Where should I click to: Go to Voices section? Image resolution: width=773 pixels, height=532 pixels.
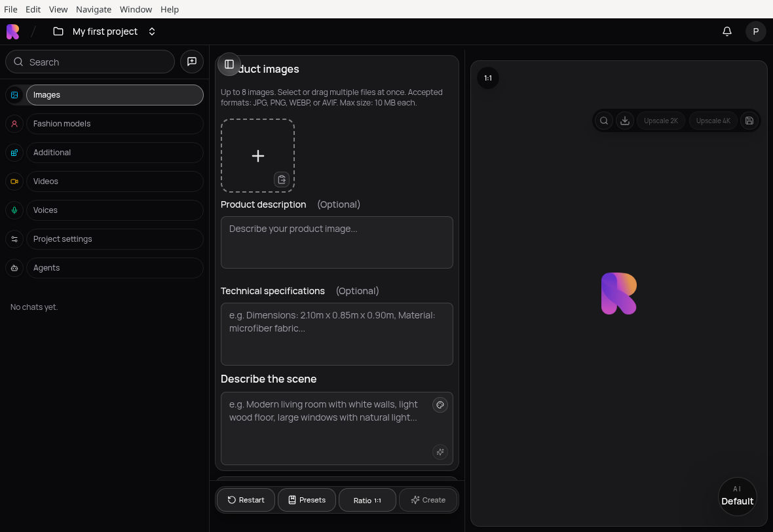tap(115, 210)
